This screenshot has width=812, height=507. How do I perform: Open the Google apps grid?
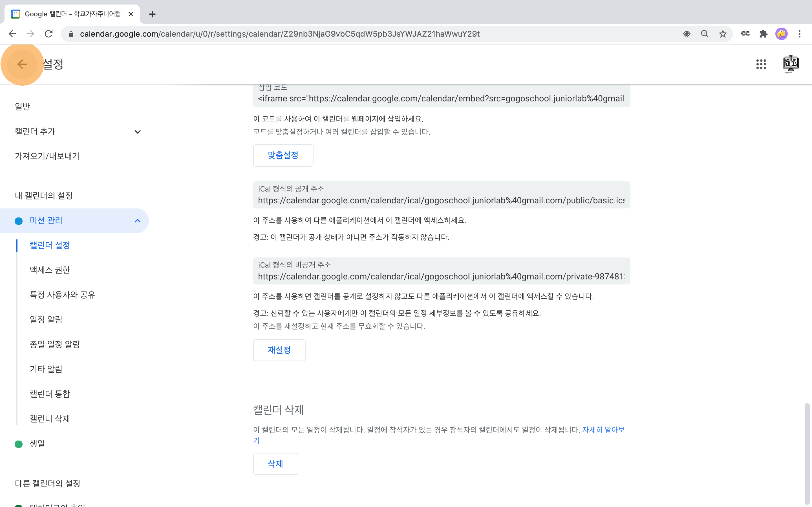pyautogui.click(x=761, y=64)
